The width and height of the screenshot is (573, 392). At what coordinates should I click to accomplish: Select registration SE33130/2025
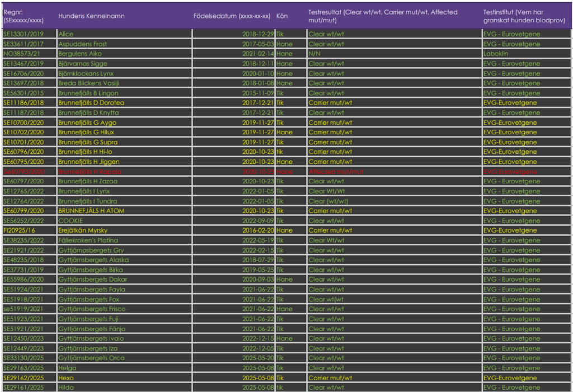[x=29, y=358]
